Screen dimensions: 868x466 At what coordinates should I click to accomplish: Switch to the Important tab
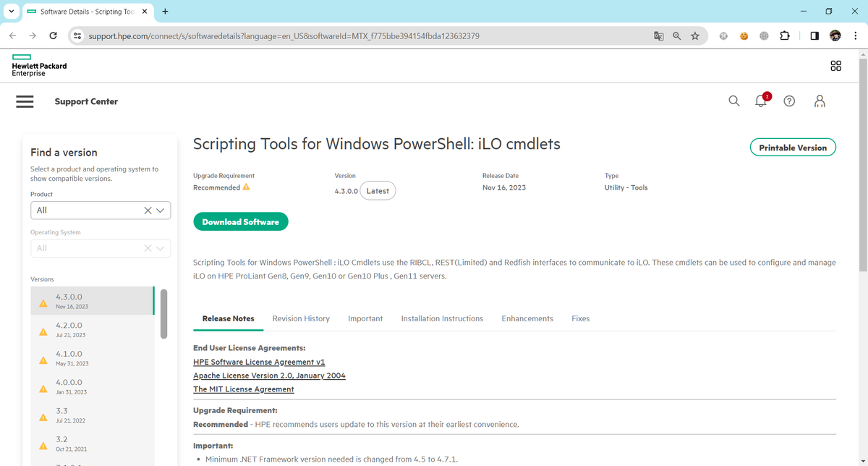(365, 318)
